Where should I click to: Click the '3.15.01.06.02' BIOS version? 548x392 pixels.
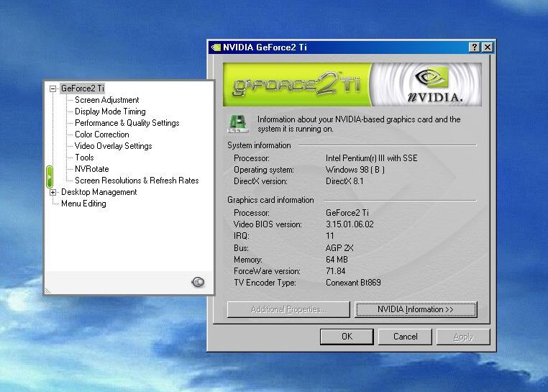tap(350, 224)
